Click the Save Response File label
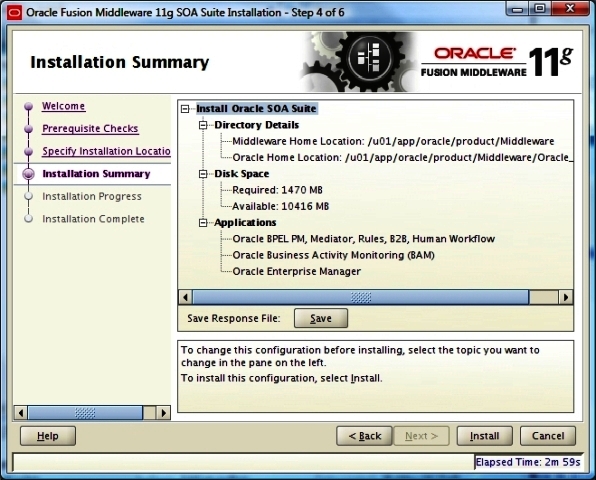 pos(233,318)
